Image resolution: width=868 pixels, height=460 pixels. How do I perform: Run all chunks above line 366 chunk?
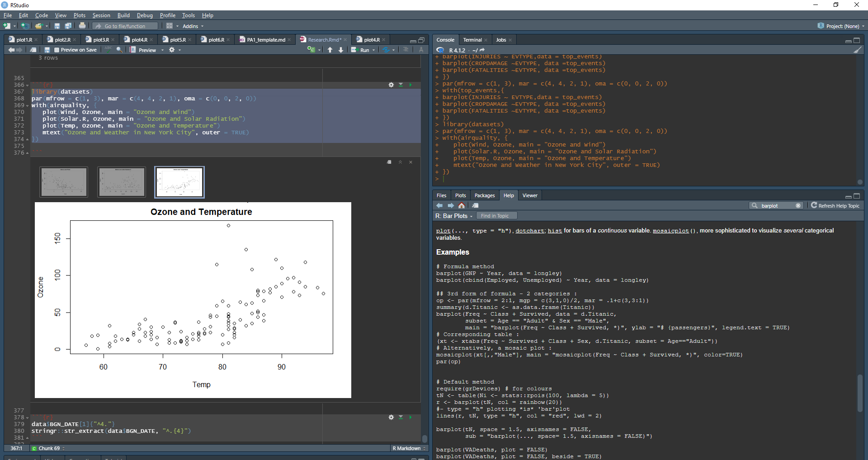401,85
